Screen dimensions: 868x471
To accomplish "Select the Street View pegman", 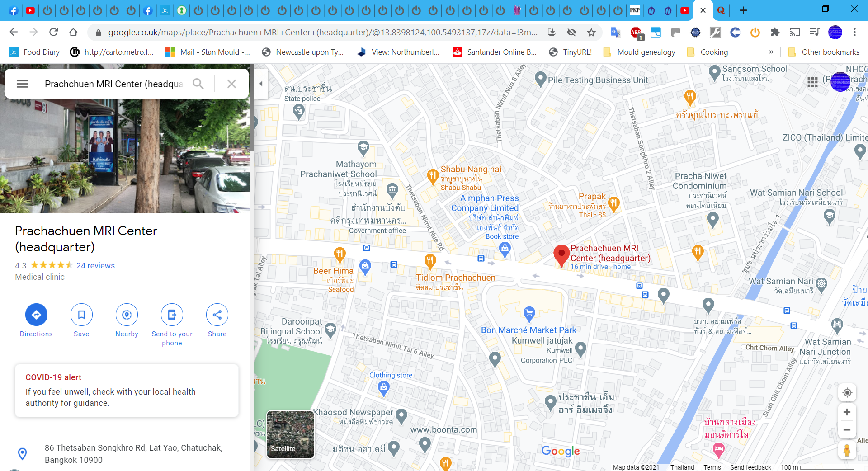I will tap(847, 450).
